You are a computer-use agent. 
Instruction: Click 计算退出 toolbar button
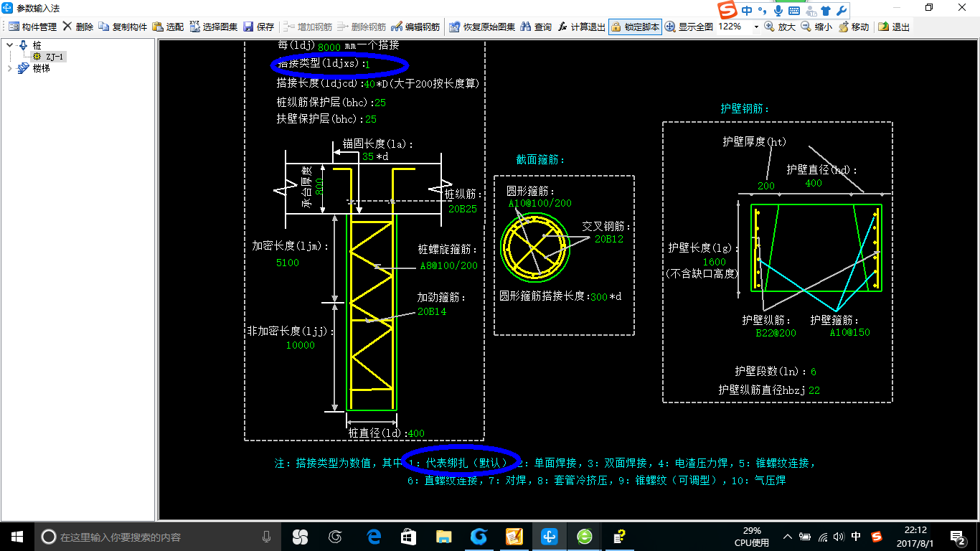pos(580,27)
